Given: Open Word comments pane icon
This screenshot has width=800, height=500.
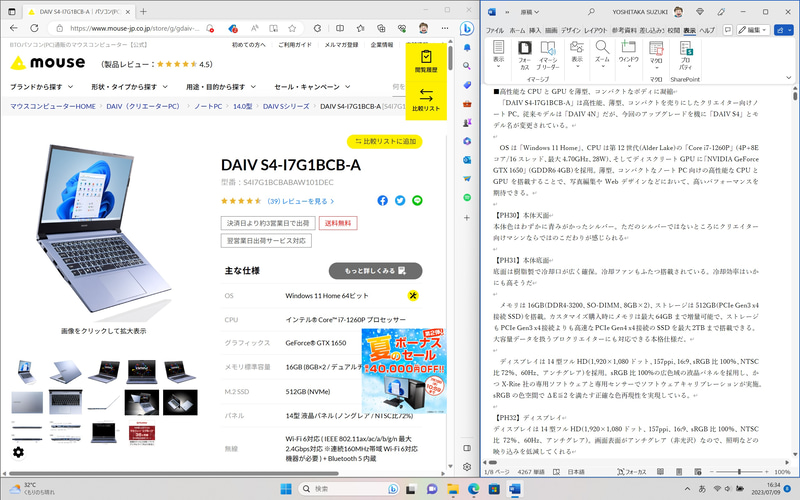Looking at the screenshot, I should 728,30.
